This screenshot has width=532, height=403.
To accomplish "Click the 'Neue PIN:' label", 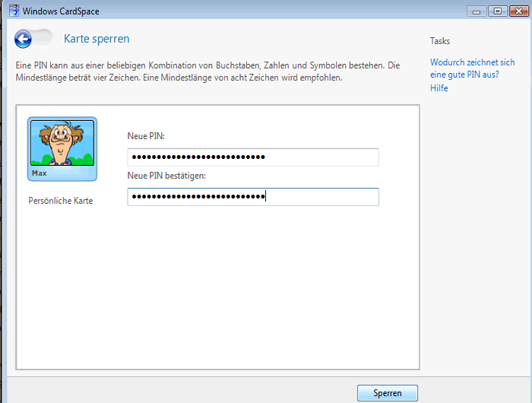I will tap(146, 136).
